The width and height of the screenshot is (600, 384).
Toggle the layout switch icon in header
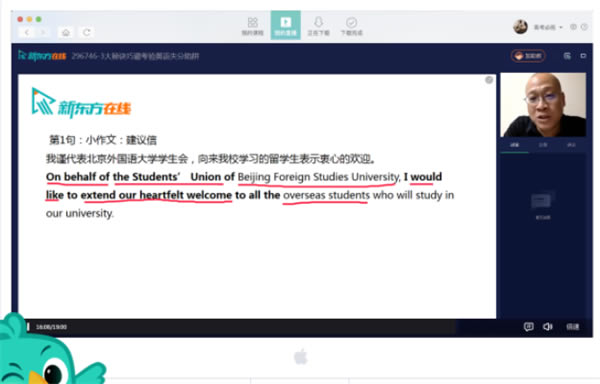click(x=567, y=56)
